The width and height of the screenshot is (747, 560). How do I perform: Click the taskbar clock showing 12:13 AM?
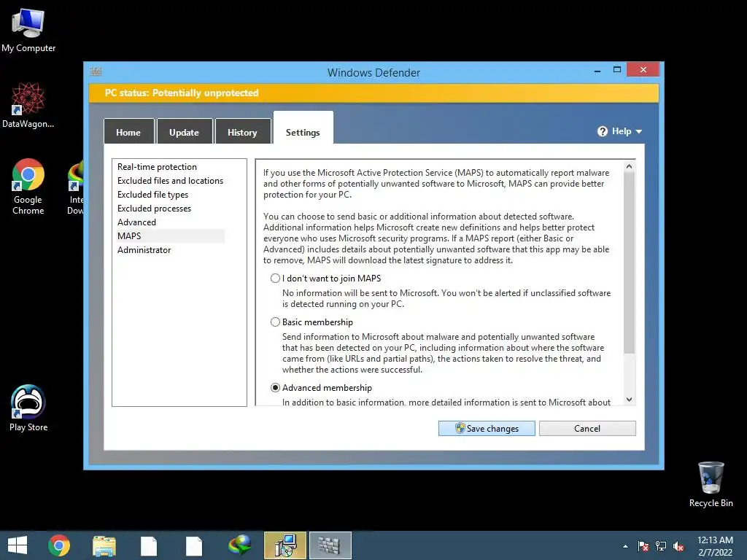(x=715, y=546)
